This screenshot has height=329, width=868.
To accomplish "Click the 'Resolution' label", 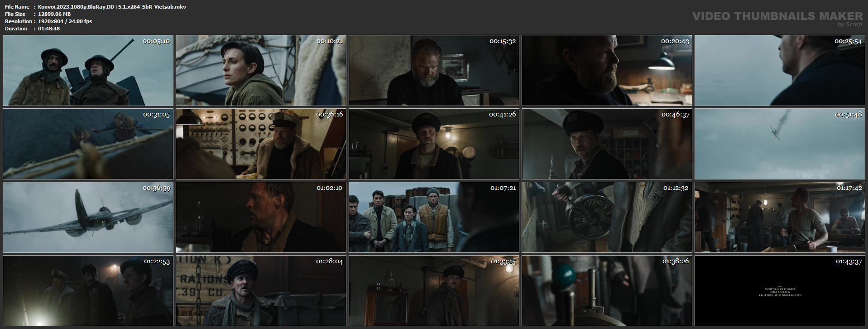I will click(x=19, y=21).
